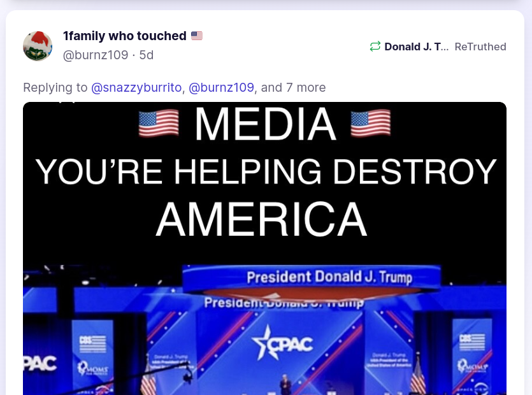Click the flag emoji beside the display name
The image size is (532, 395).
point(197,36)
